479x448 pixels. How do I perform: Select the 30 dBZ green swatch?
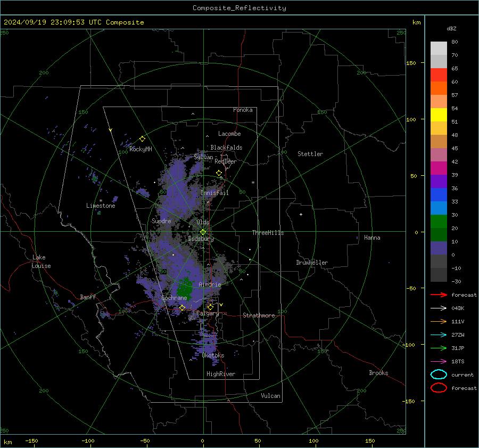[x=439, y=222]
